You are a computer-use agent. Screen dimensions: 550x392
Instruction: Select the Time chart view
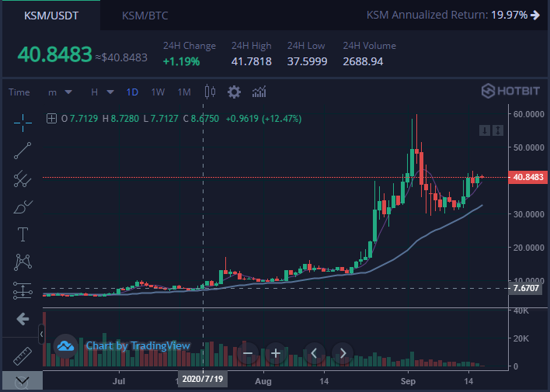[19, 92]
